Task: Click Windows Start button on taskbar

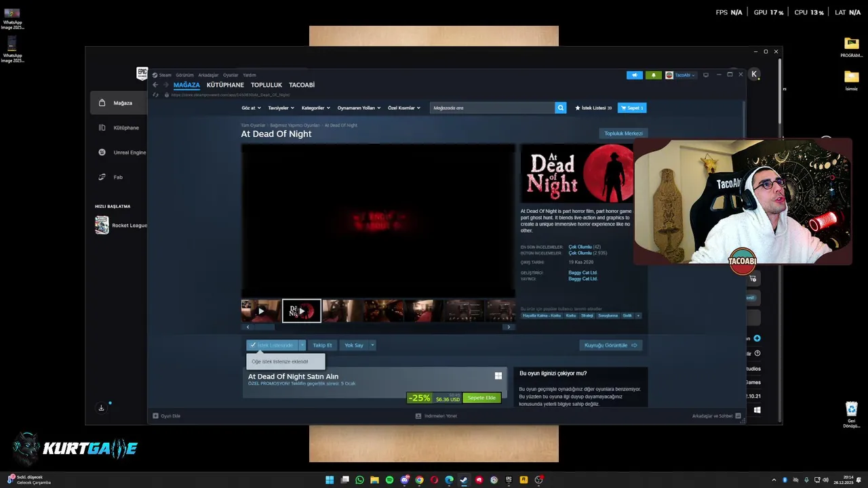Action: (x=330, y=480)
